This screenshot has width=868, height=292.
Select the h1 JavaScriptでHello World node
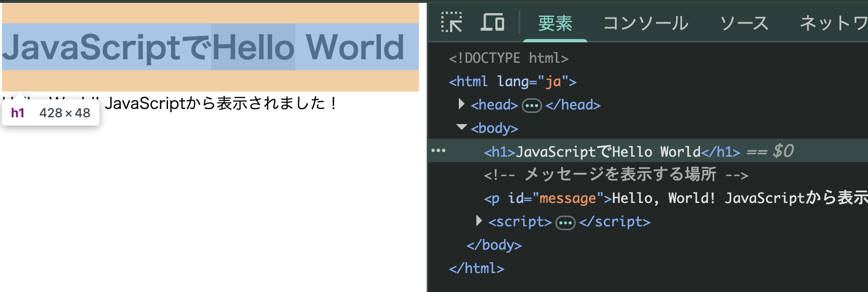pyautogui.click(x=648, y=151)
